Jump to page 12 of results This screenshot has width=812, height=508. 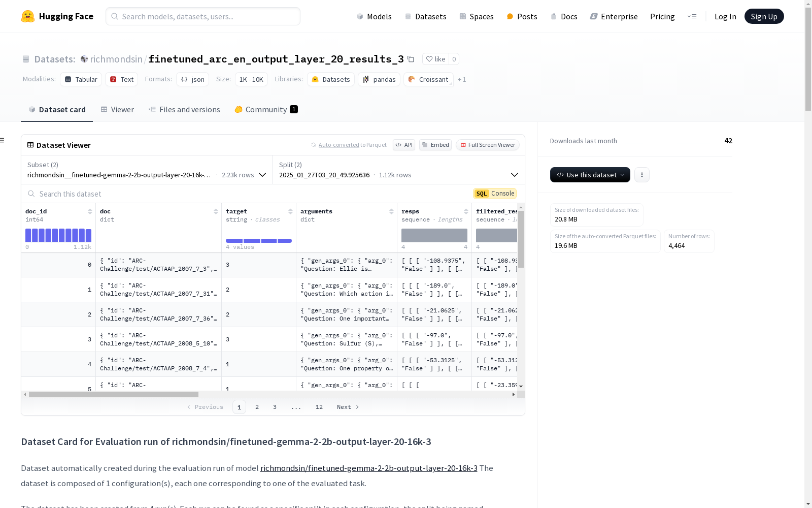click(319, 407)
